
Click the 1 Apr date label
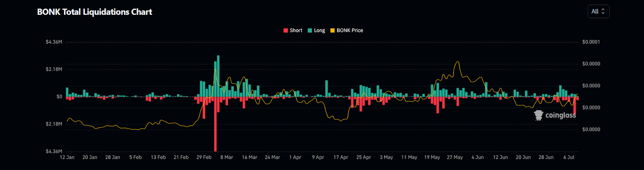pyautogui.click(x=295, y=158)
